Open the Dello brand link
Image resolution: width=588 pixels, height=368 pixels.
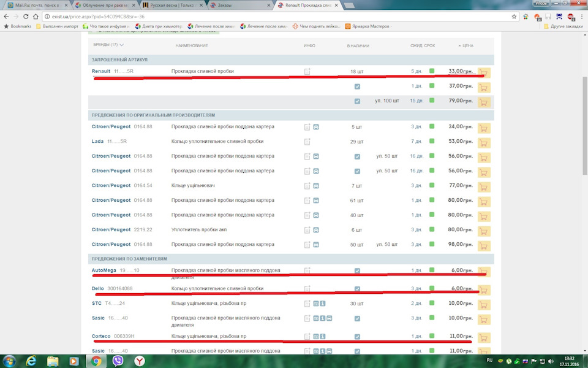tap(97, 288)
